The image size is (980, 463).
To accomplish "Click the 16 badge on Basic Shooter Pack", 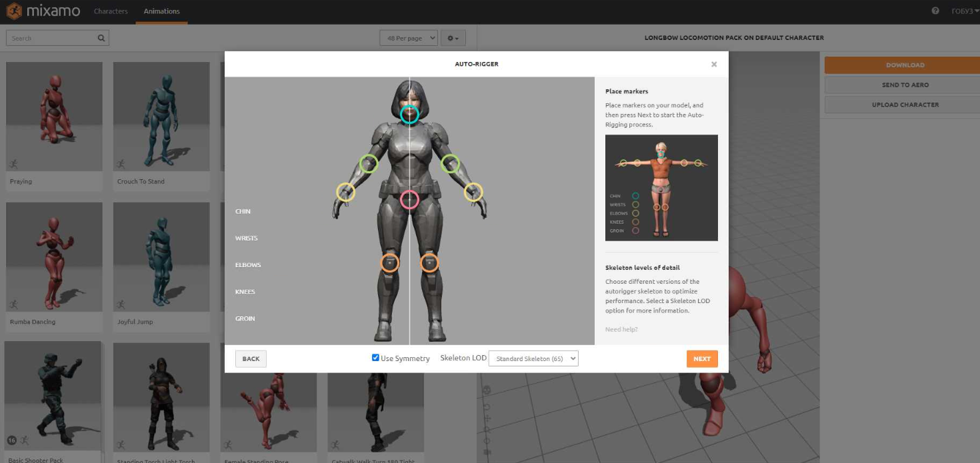I will click(12, 440).
